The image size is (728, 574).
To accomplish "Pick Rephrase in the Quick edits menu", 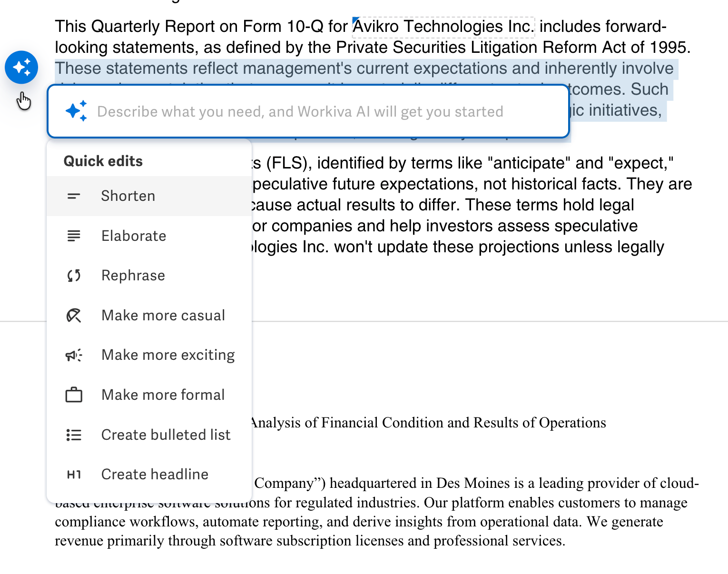I will coord(149,276).
